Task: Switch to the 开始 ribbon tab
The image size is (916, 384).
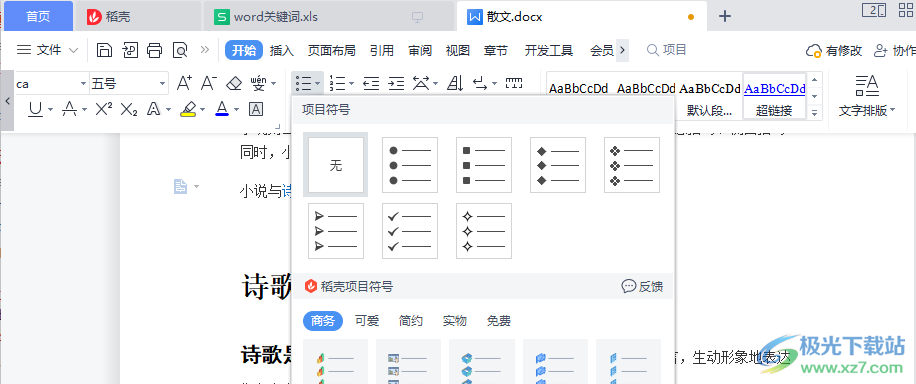Action: click(244, 50)
